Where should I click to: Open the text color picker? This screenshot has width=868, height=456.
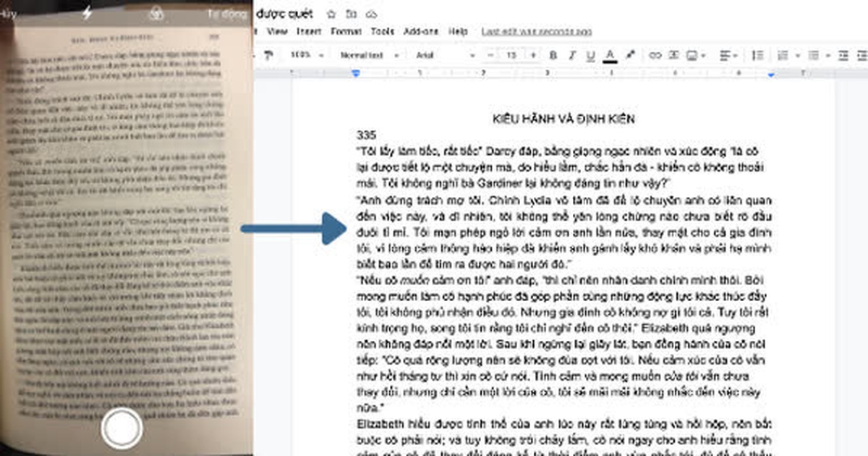(610, 56)
